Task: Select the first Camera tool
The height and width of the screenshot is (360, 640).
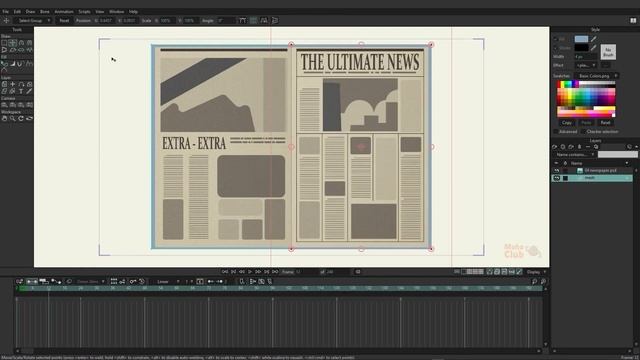Action: (4, 105)
